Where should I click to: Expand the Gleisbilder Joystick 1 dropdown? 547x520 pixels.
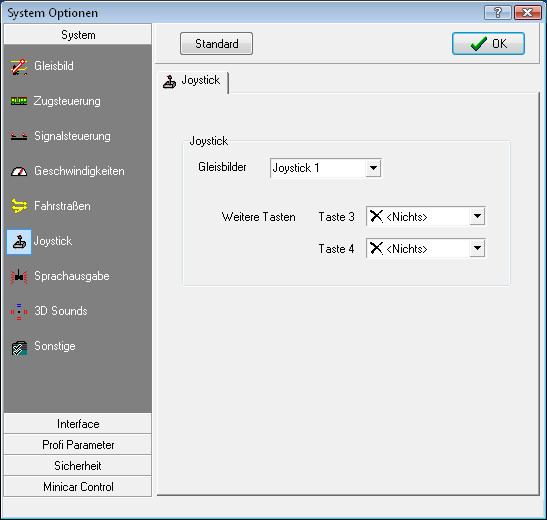(x=373, y=168)
